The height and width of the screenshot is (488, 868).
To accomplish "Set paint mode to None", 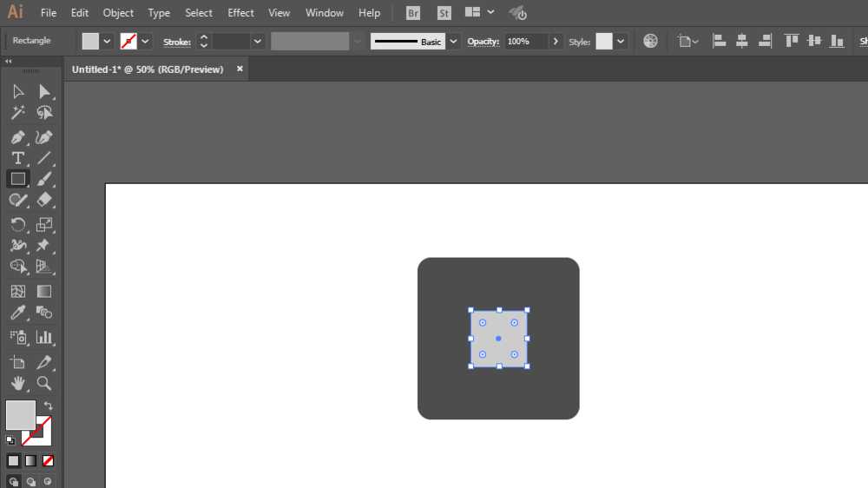I will [x=49, y=460].
